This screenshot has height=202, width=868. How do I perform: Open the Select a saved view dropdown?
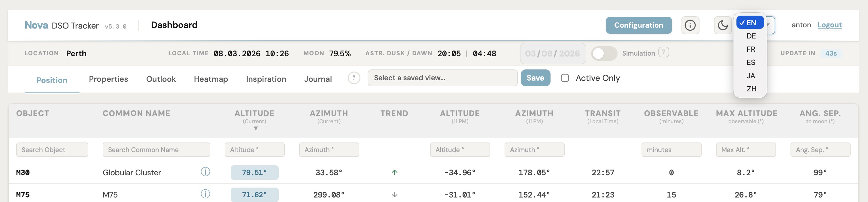click(x=442, y=78)
